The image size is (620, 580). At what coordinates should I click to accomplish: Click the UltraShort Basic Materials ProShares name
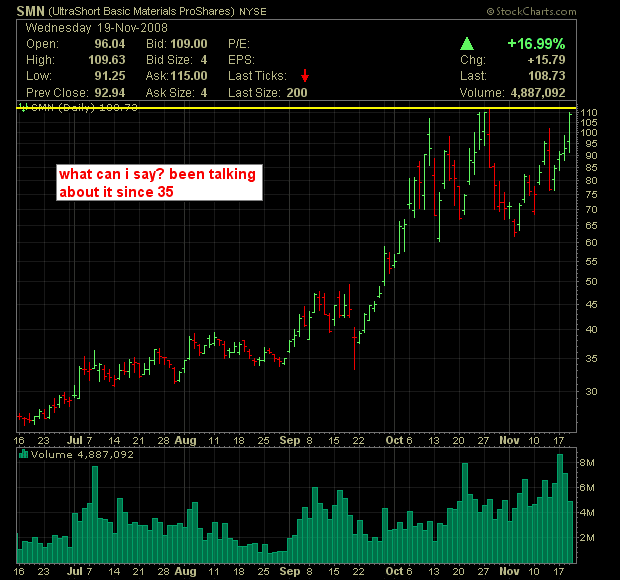142,11
